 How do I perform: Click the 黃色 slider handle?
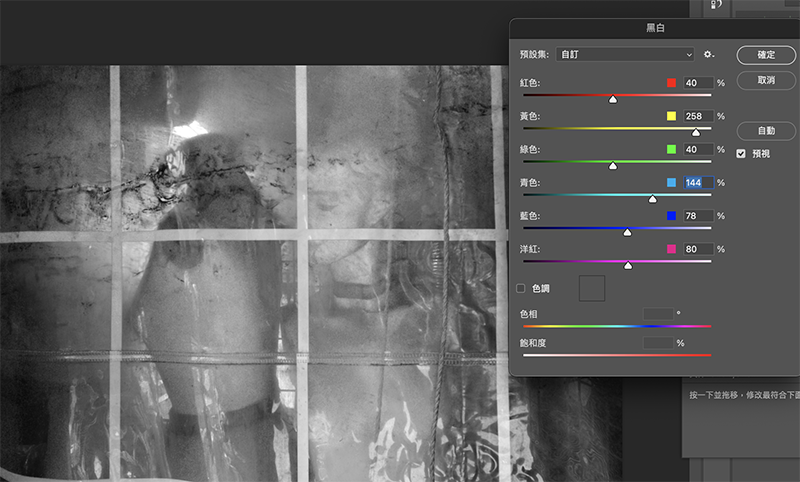pos(696,132)
